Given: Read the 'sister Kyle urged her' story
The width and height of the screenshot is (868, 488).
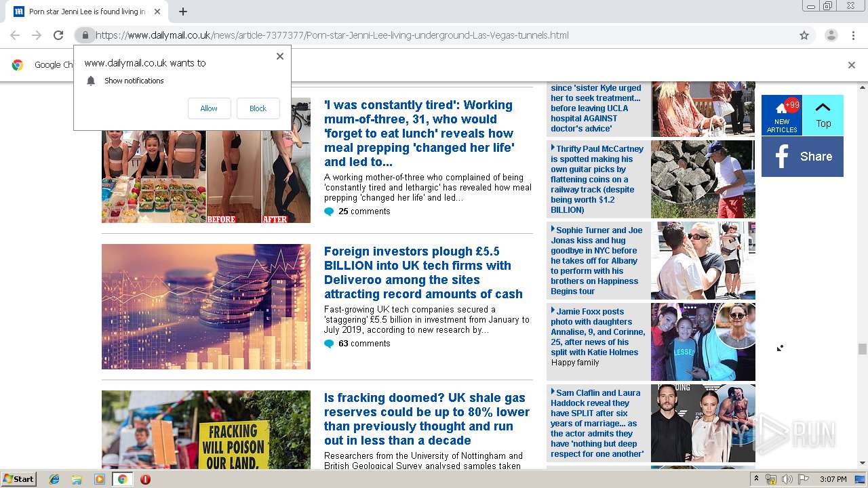Looking at the screenshot, I should (x=596, y=108).
